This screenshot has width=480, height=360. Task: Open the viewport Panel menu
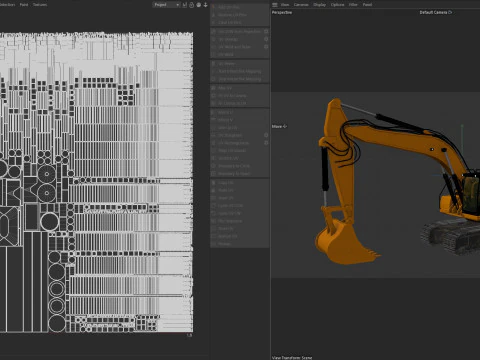click(x=367, y=5)
